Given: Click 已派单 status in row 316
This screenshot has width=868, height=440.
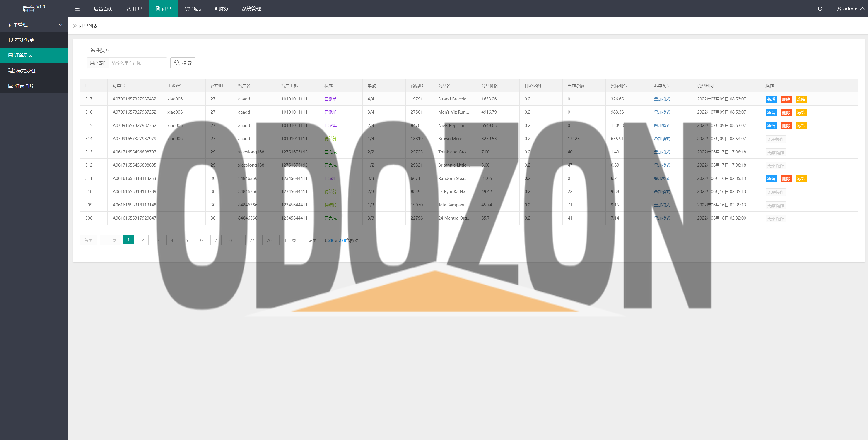Looking at the screenshot, I should click(330, 112).
